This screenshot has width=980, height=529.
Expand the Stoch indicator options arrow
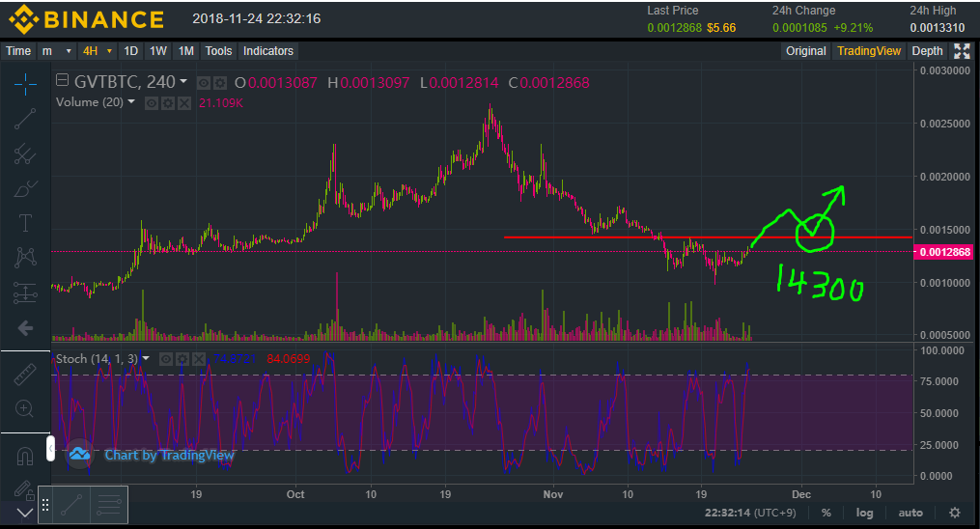tap(146, 358)
